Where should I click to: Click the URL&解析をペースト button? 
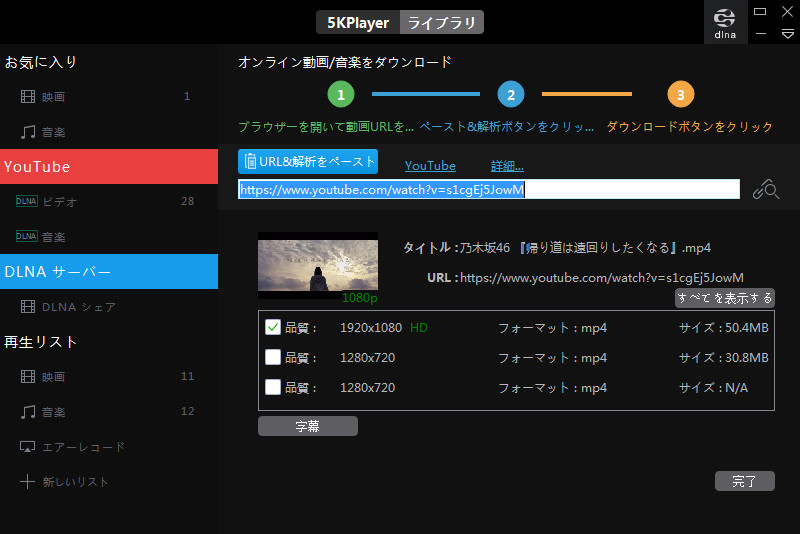tap(308, 162)
